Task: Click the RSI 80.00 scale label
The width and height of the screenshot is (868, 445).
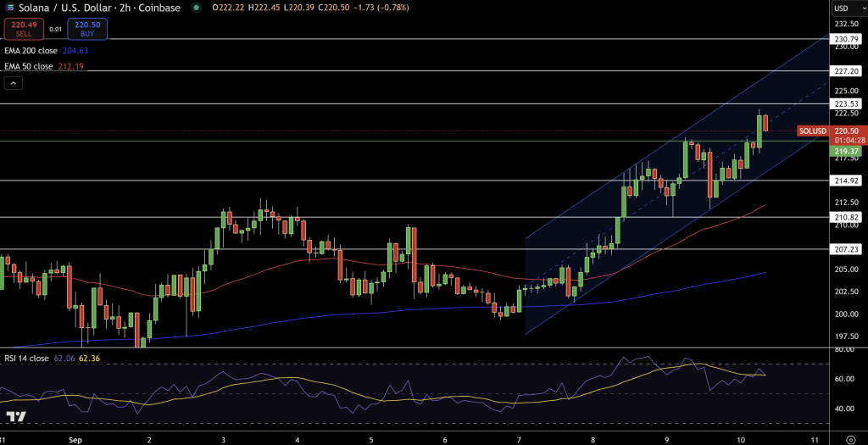Action: click(844, 349)
